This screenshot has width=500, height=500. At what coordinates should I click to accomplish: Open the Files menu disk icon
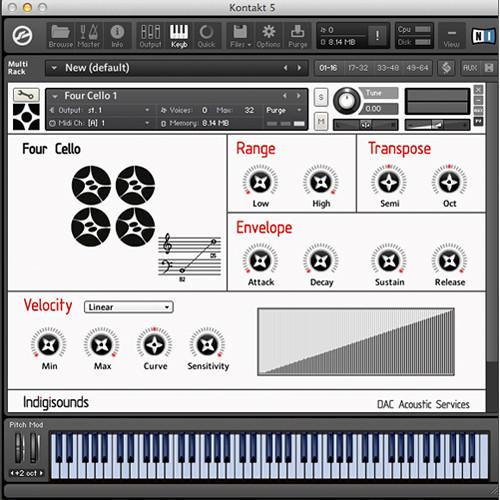(240, 36)
